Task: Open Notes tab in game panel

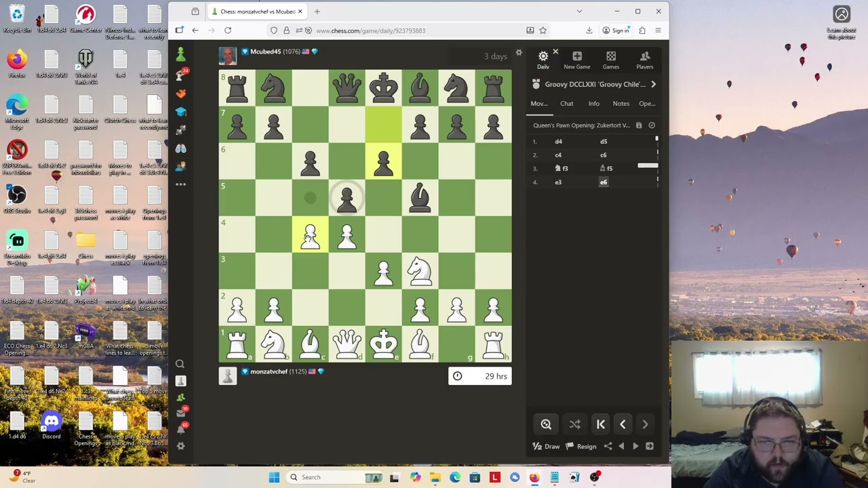Action: tap(621, 104)
